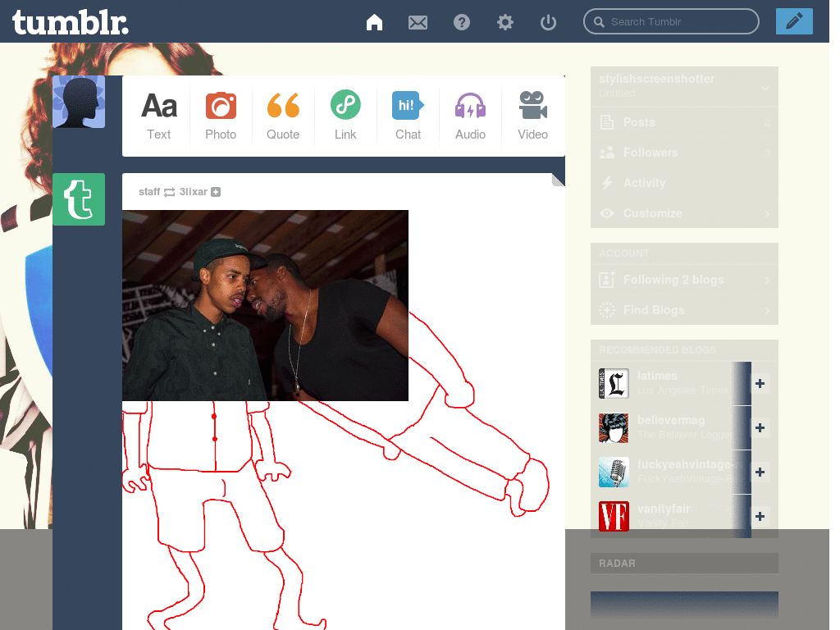Open settings gear icon
Screen dimensions: 840x630
[504, 22]
